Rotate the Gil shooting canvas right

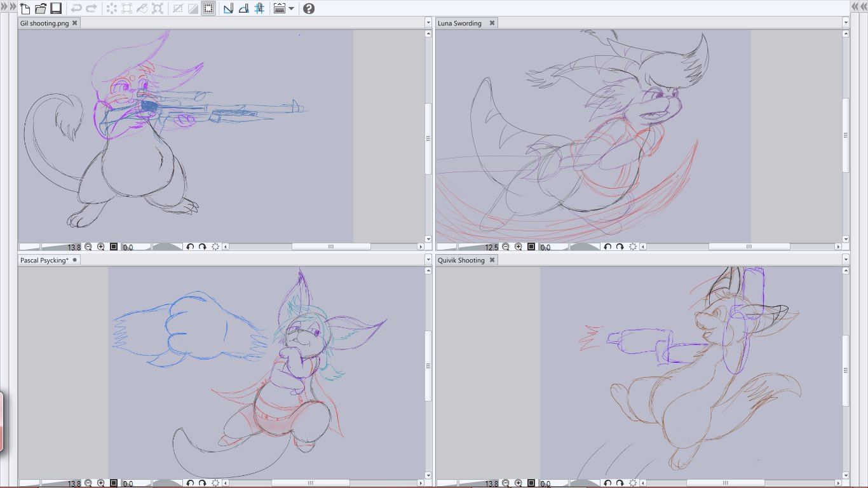[203, 247]
